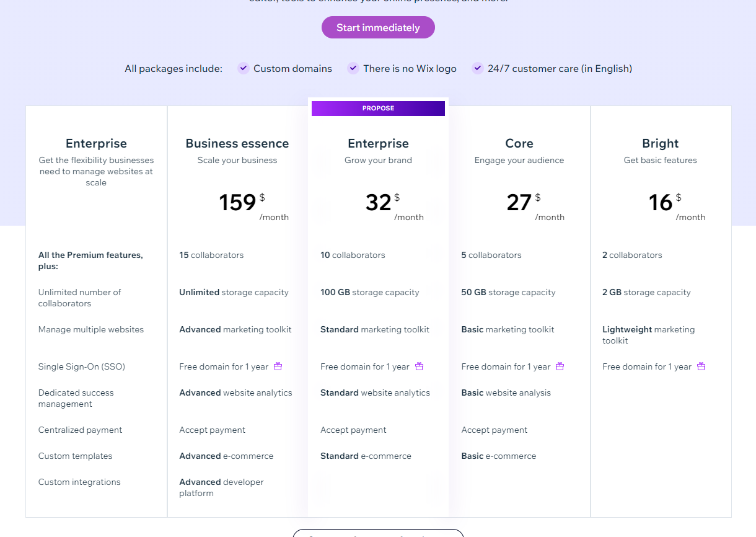The width and height of the screenshot is (756, 537).
Task: Click 'Lightweight marketing toolkit' text
Action: tap(649, 335)
